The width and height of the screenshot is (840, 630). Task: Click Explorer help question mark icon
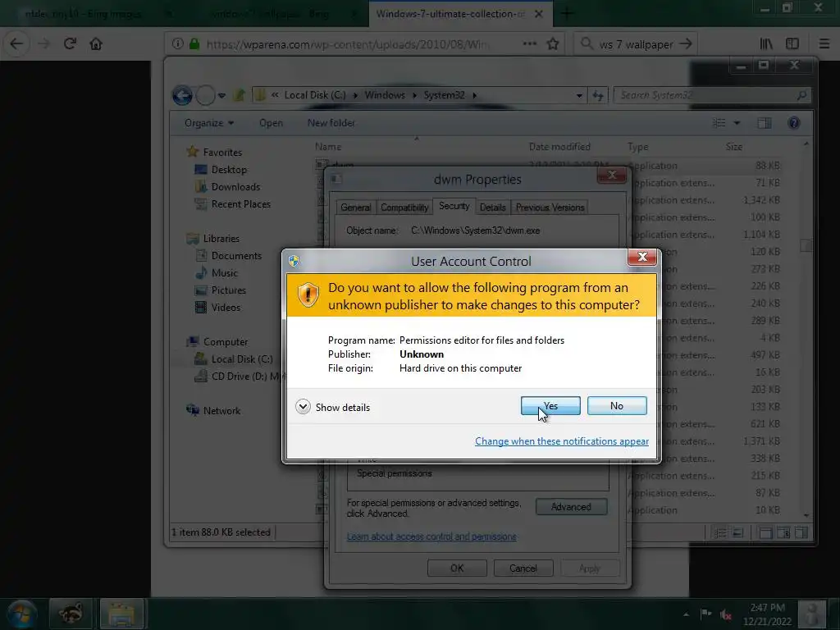click(x=794, y=123)
